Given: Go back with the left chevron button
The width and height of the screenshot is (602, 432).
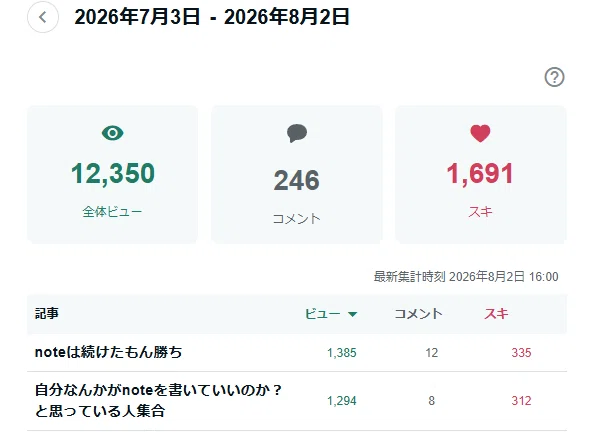Looking at the screenshot, I should point(43,17).
